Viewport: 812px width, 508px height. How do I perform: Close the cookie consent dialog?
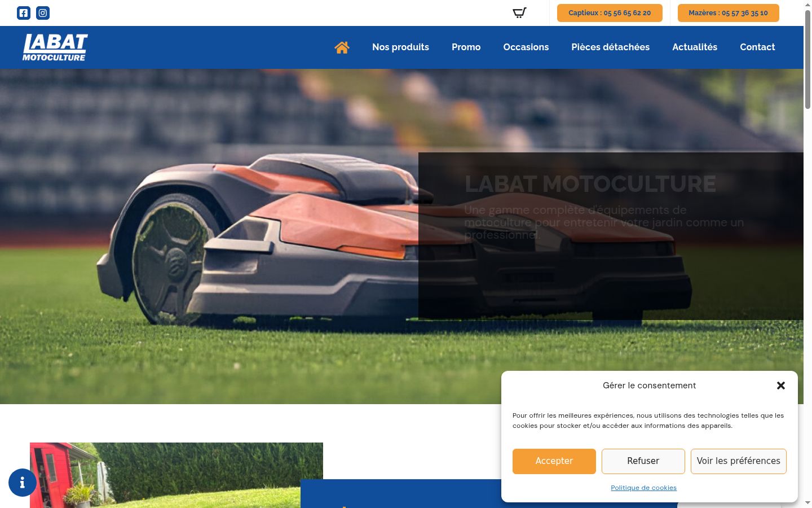point(781,386)
